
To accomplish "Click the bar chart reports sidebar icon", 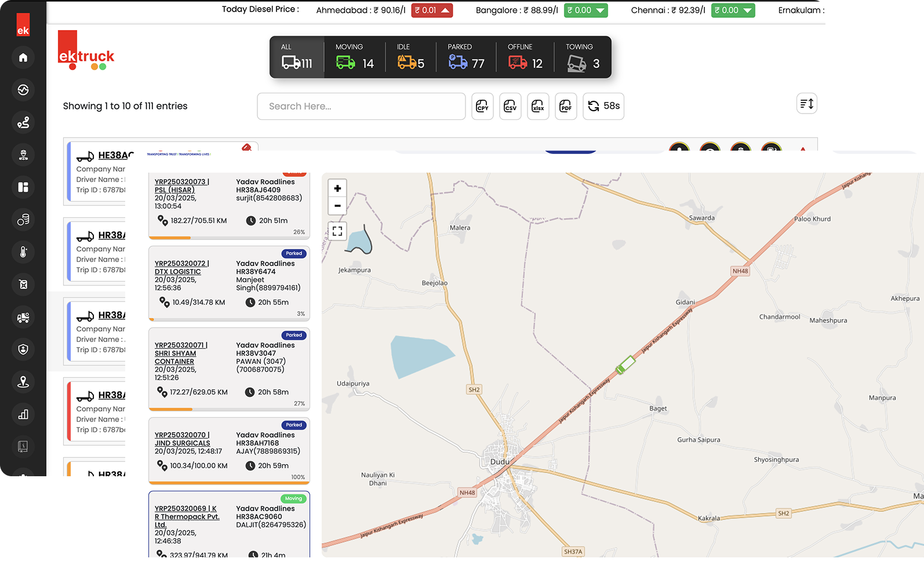I will 23,414.
